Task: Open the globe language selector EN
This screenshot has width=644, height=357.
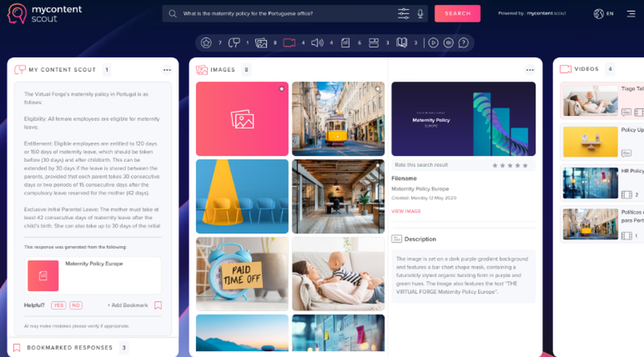Action: pos(603,14)
